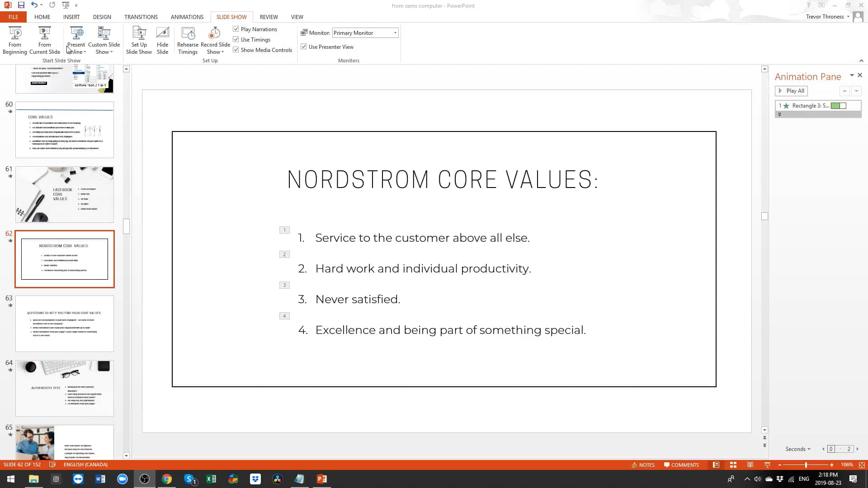Switch to the ANIMATIONS tab
The height and width of the screenshot is (488, 868).
tap(187, 17)
